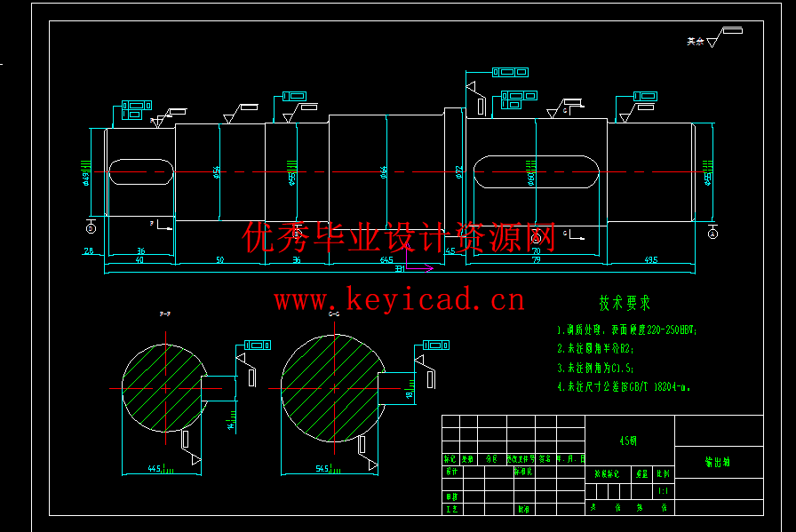This screenshot has width=796, height=532.
Task: Click the 其余 surface roughness symbol
Action: point(713,39)
